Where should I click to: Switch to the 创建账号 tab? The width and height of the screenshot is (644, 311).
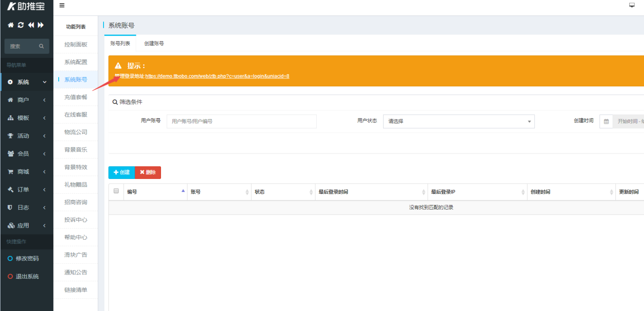154,43
